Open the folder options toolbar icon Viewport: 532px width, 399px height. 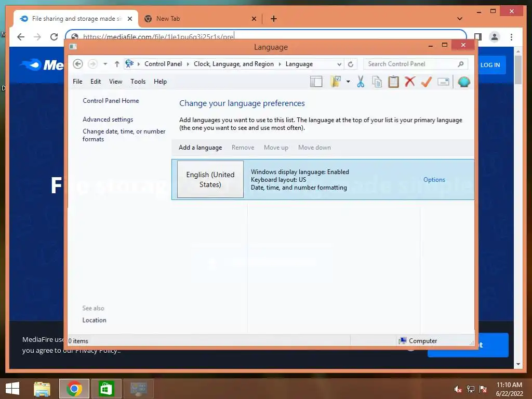(336, 82)
